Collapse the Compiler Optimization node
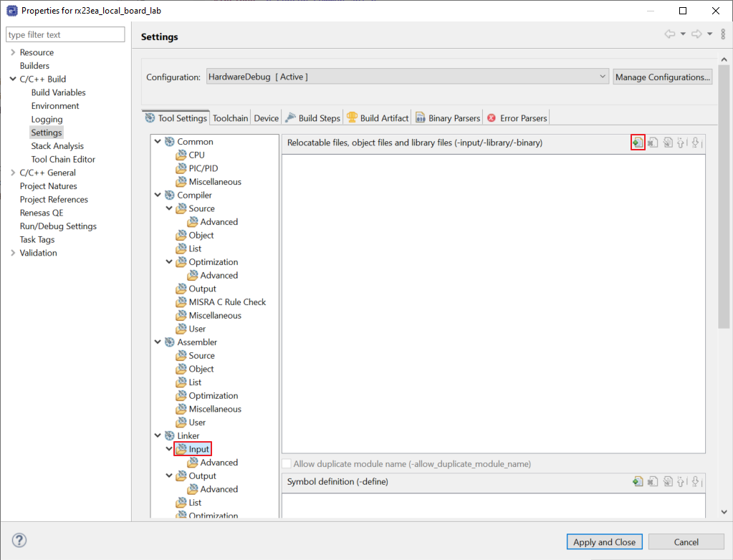Screen dimensions: 733x560 tap(169, 262)
